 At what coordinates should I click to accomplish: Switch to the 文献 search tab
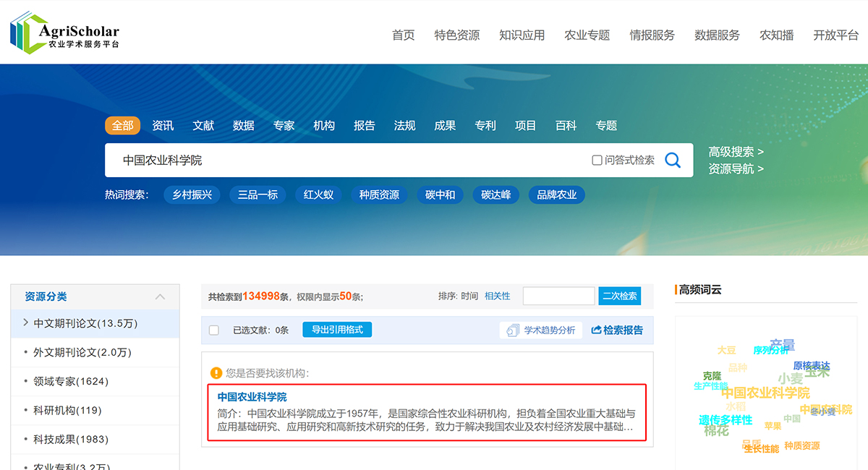(203, 126)
